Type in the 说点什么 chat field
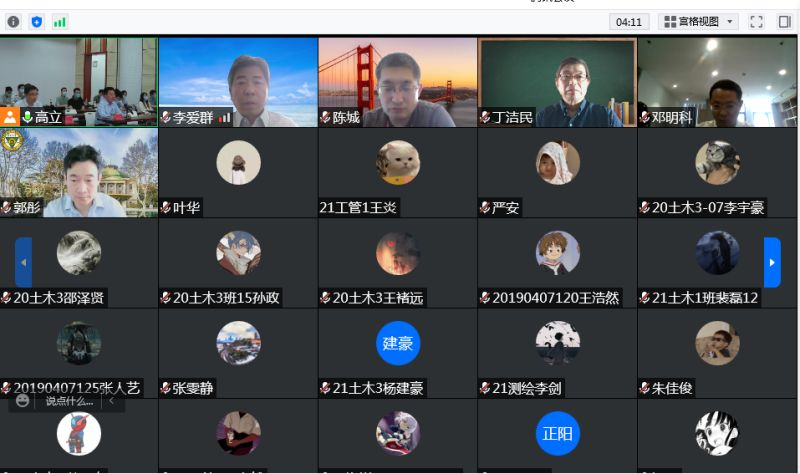800x474 pixels. (x=69, y=401)
